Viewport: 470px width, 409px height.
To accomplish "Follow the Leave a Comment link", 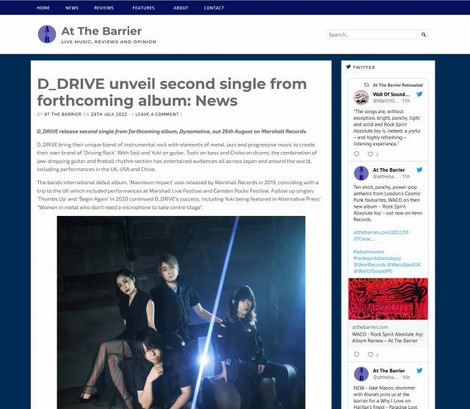I will (157, 114).
